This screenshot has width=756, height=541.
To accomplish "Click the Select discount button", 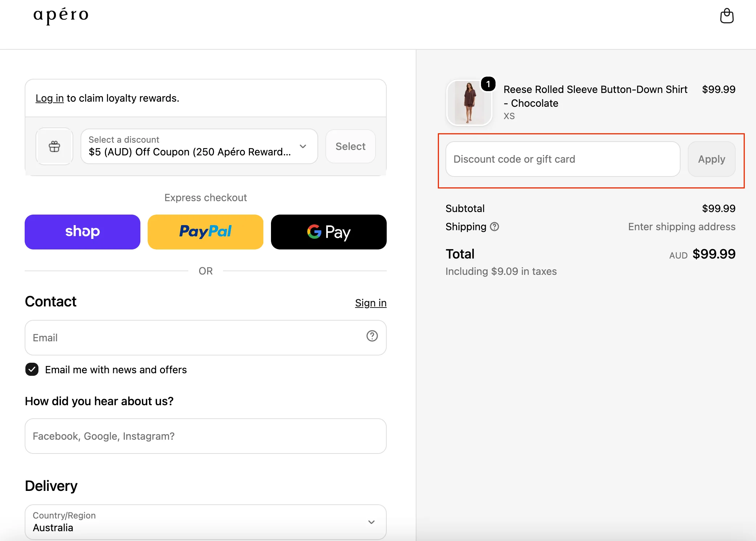I will click(350, 146).
